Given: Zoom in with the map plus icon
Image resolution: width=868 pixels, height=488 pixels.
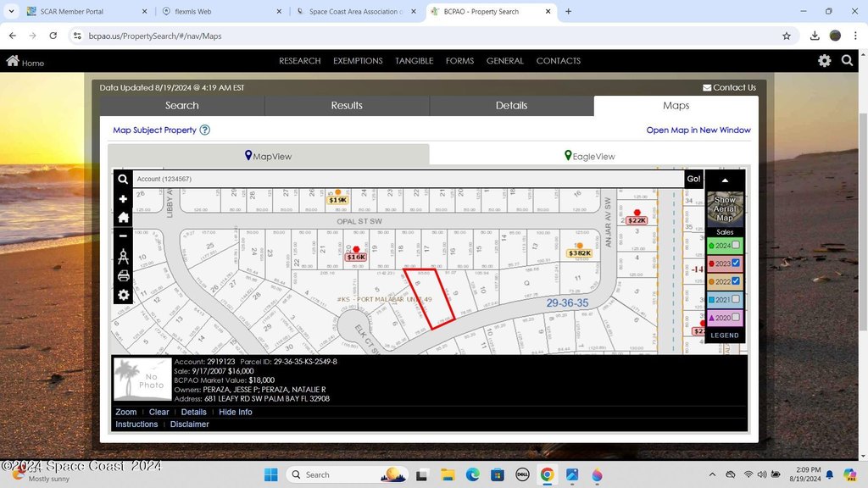Looking at the screenshot, I should pyautogui.click(x=123, y=199).
